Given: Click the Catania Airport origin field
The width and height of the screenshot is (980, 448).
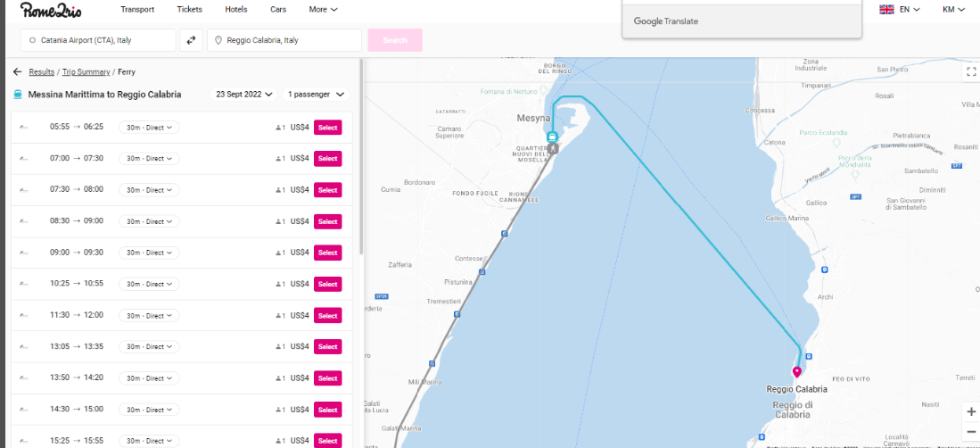Looking at the screenshot, I should tap(99, 40).
